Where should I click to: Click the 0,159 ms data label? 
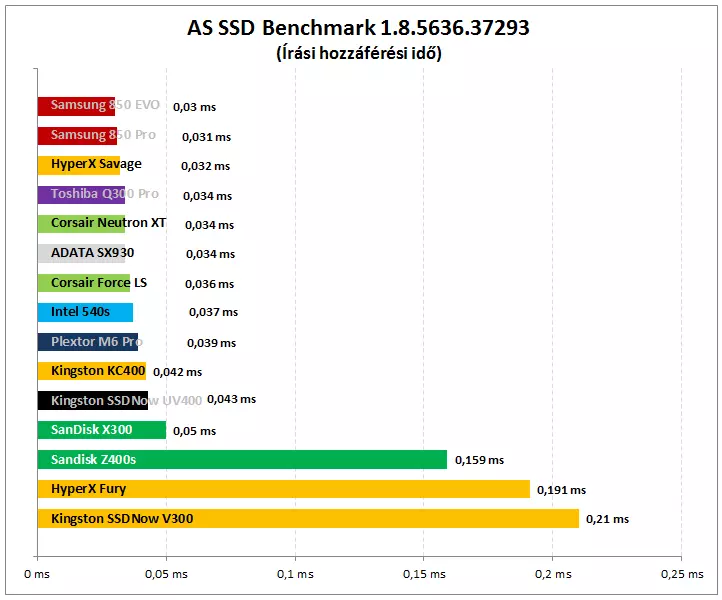[479, 460]
